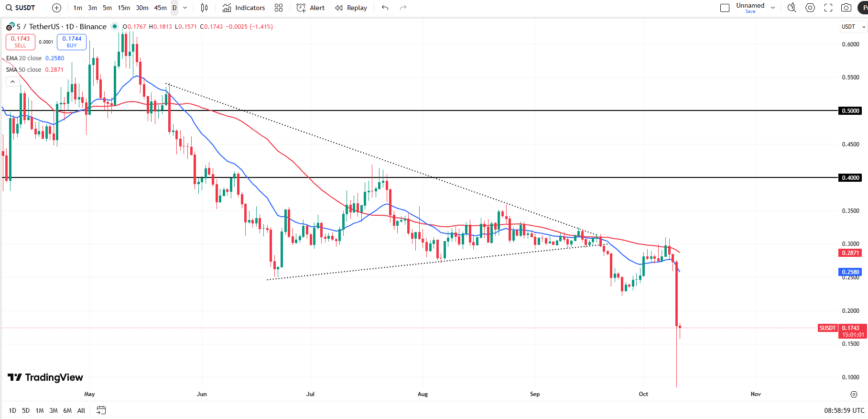Click the SELL 0.1743 button
Screen dimensions: 868x419
(x=20, y=42)
